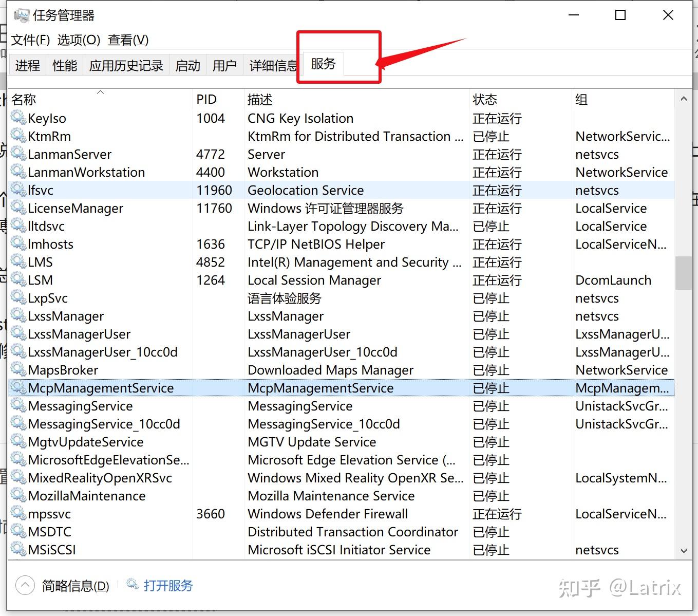The height and width of the screenshot is (616, 698).
Task: Open the 查看 menu
Action: (127, 40)
